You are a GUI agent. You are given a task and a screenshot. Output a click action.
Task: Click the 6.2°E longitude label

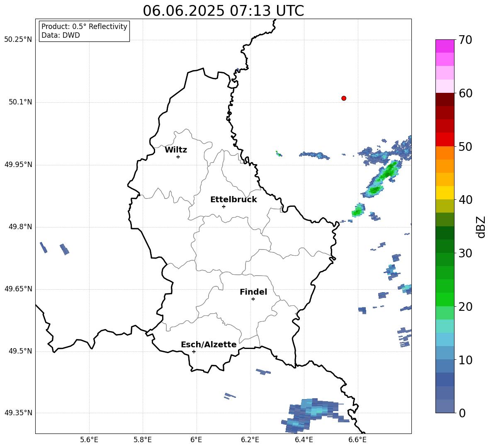[x=250, y=440]
